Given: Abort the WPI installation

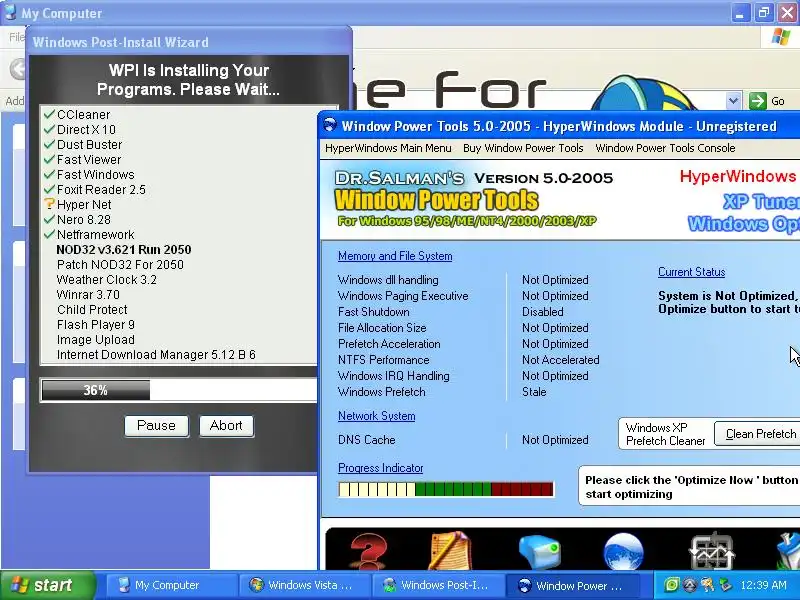Looking at the screenshot, I should click(226, 426).
